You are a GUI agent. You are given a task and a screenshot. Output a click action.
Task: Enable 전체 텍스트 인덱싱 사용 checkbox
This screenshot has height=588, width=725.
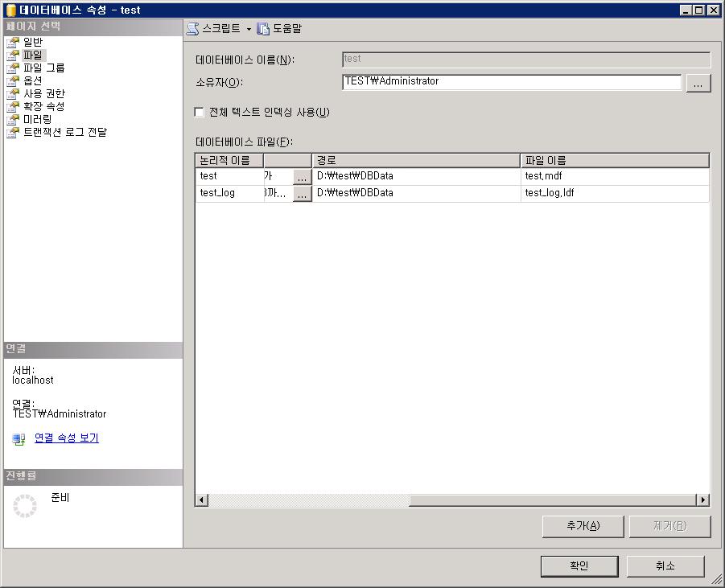[x=200, y=113]
